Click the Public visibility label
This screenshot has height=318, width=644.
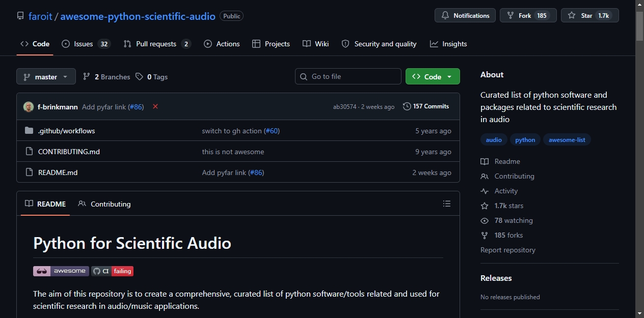coord(231,16)
